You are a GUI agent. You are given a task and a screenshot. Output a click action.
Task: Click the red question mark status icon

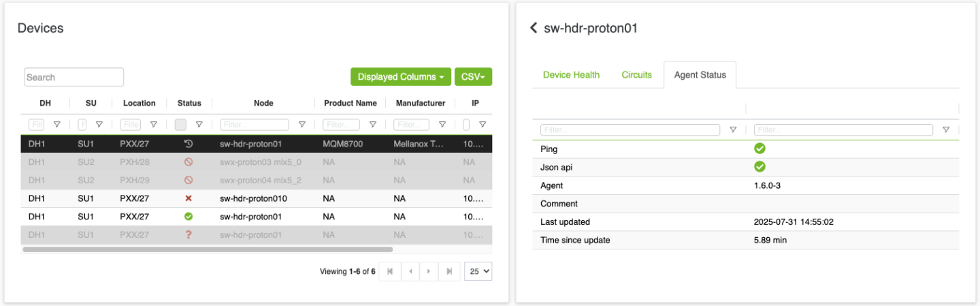click(189, 234)
